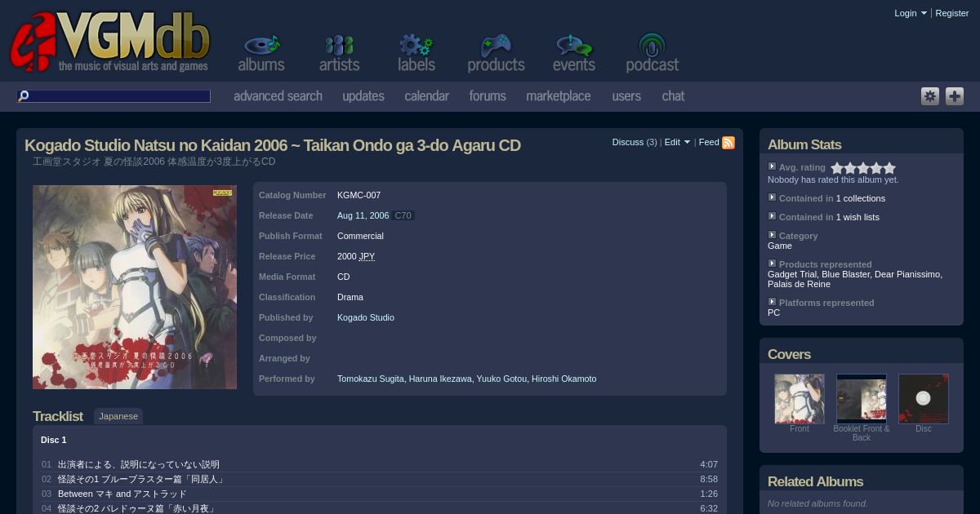Open Kogado Studio publisher link
Viewport: 980px width, 514px height.
pos(366,317)
